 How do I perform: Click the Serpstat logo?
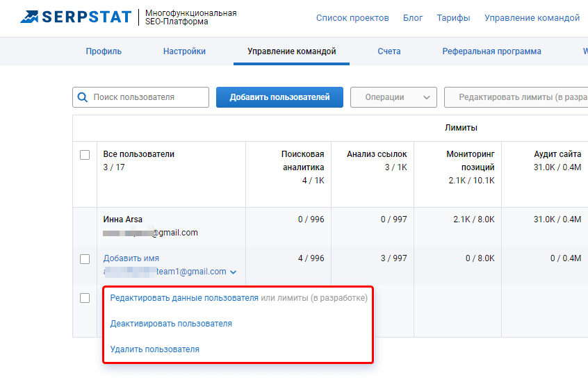pos(76,17)
